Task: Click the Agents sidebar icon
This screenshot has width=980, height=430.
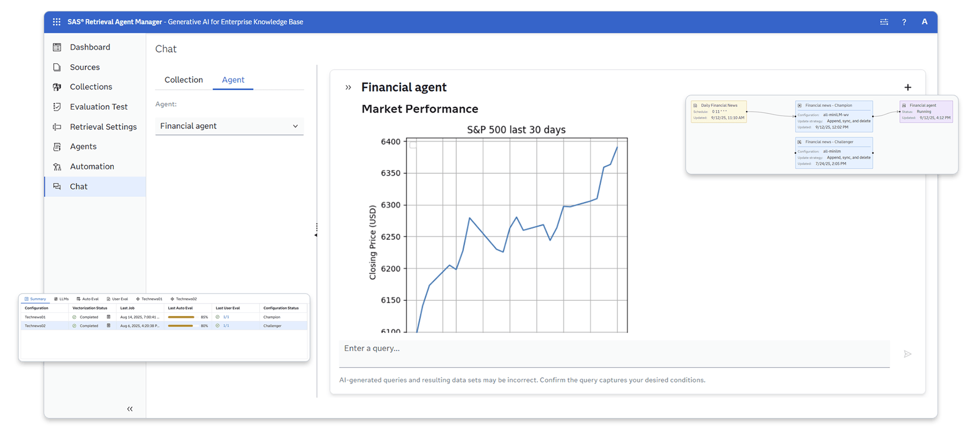Action: (x=57, y=147)
